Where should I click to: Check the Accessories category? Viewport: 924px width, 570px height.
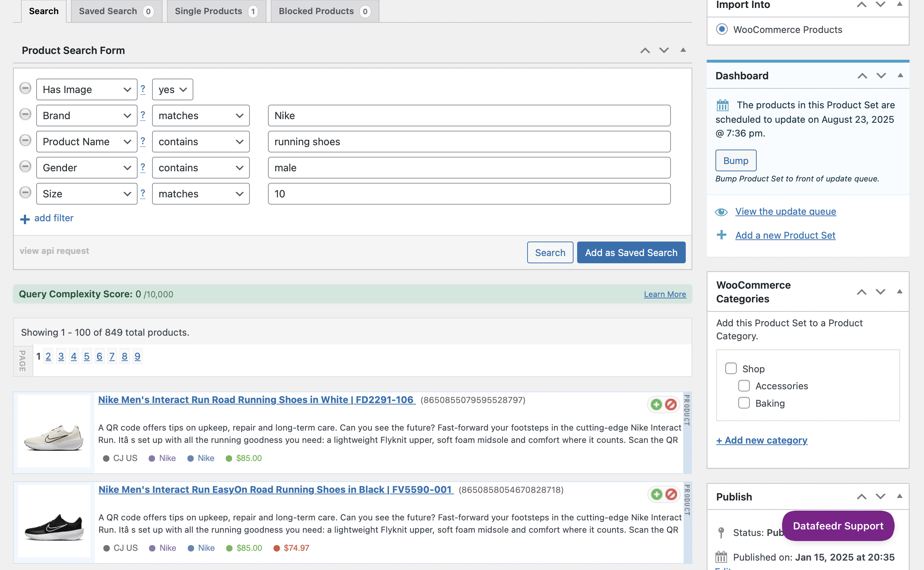click(744, 385)
